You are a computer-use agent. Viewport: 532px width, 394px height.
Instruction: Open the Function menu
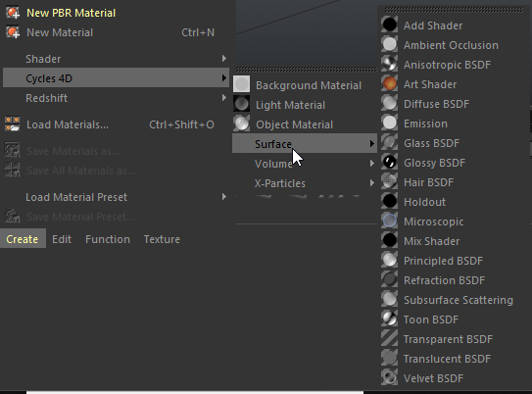pos(108,239)
